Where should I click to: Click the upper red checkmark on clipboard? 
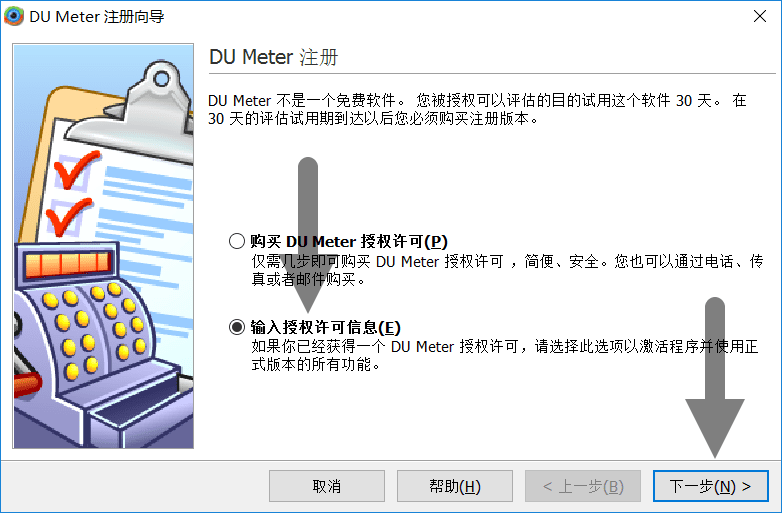tap(76, 170)
